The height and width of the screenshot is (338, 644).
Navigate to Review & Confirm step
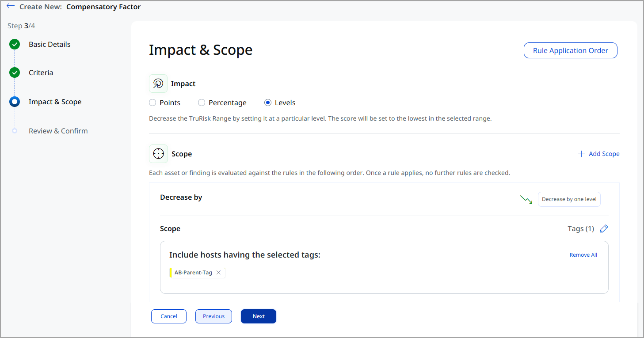tap(58, 131)
